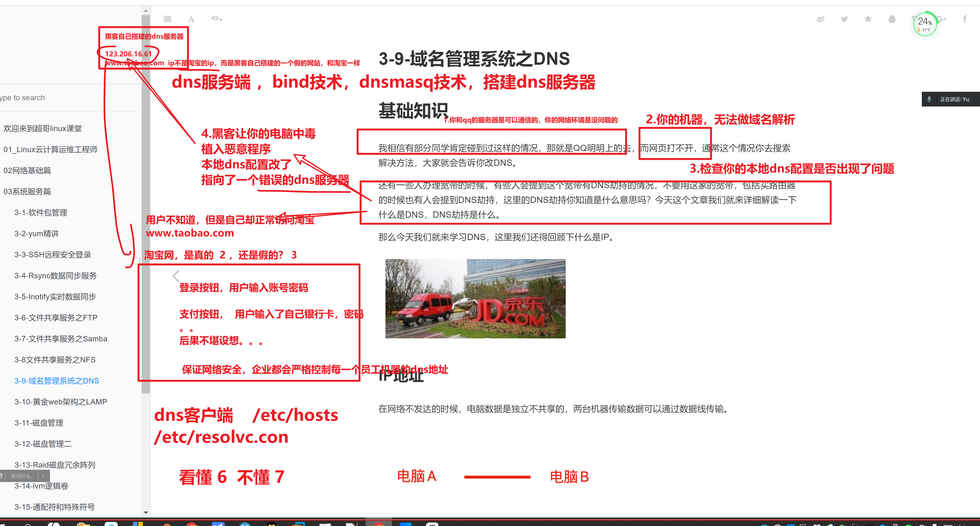Open 3-5-Inotify实时数据同步 page
This screenshot has height=526, width=980.
tap(55, 297)
